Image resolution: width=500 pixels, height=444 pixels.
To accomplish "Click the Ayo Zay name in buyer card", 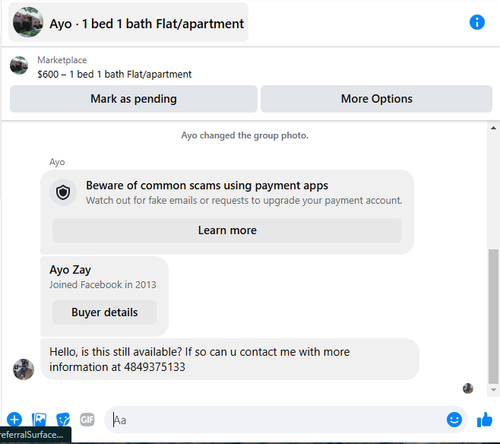I will (70, 270).
